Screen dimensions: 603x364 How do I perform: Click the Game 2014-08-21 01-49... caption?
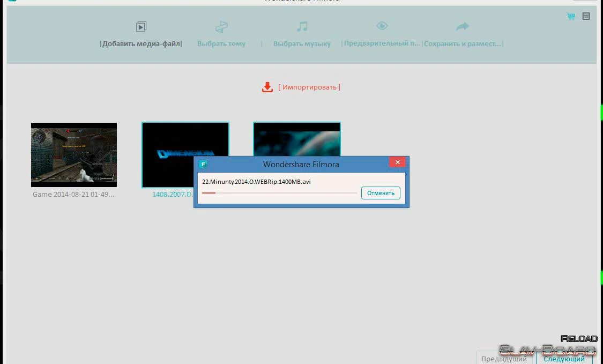pos(73,194)
